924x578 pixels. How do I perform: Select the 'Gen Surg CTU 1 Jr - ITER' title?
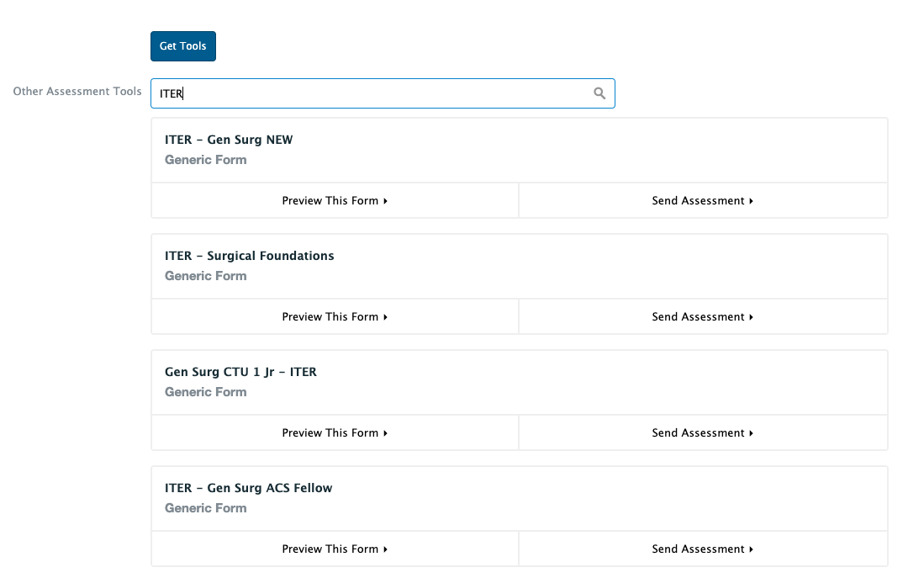240,372
